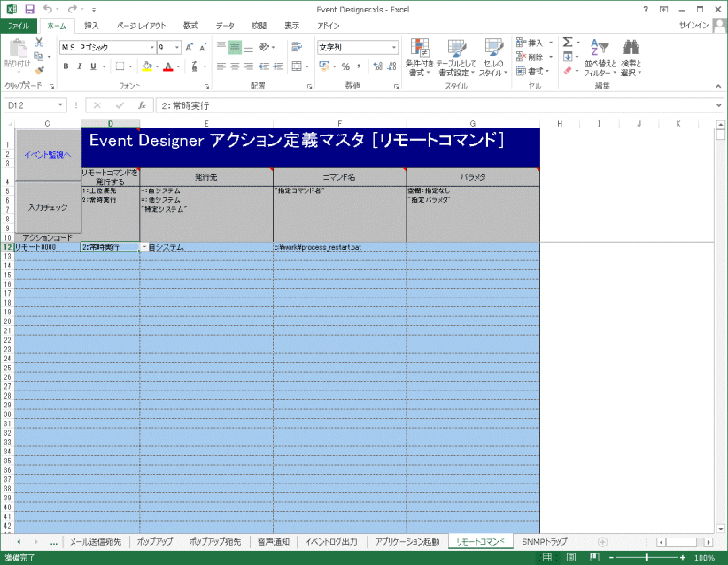Click the Comma Style icon
Screen dimensions: 728x565
359,66
